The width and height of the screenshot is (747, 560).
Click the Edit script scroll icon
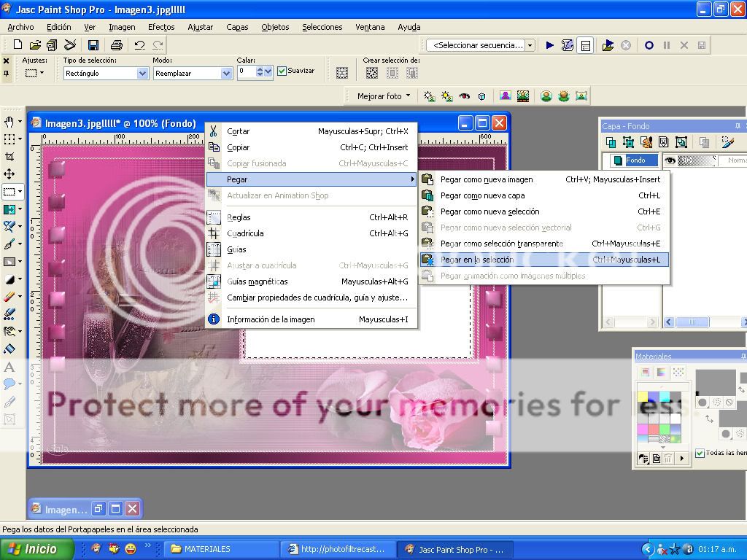568,45
